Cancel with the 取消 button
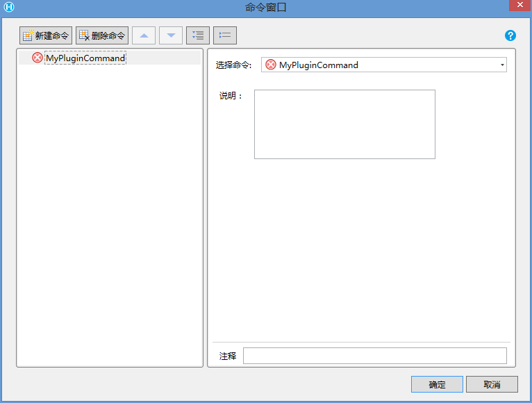 click(x=492, y=384)
